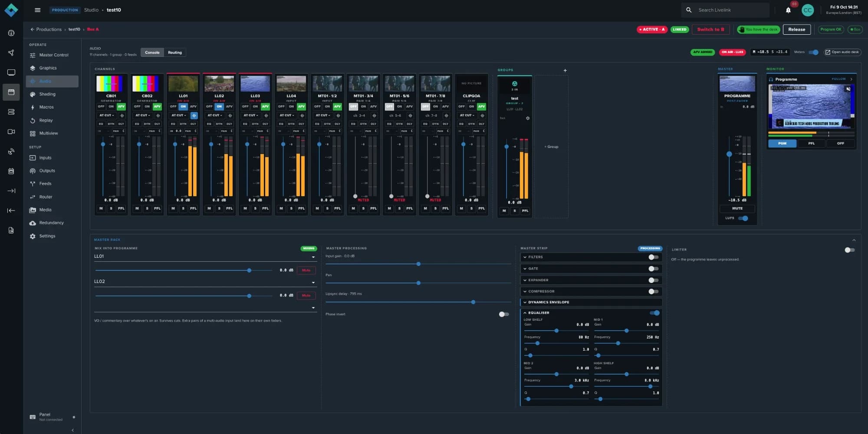Click the Input gain slider handle

point(418,264)
